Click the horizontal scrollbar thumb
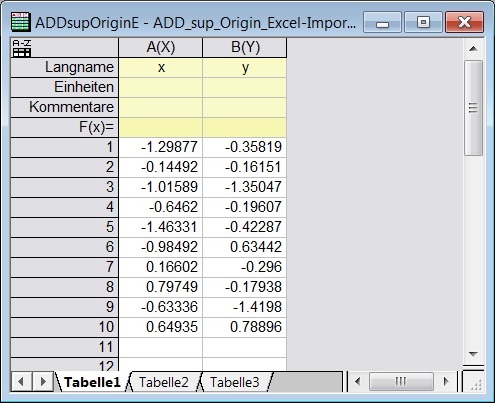Viewport: 495px width, 403px height. pyautogui.click(x=401, y=381)
